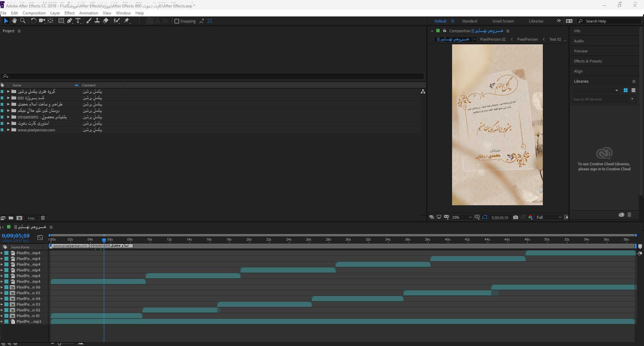
Task: Take a snapshot with the camera icon
Action: [x=515, y=217]
